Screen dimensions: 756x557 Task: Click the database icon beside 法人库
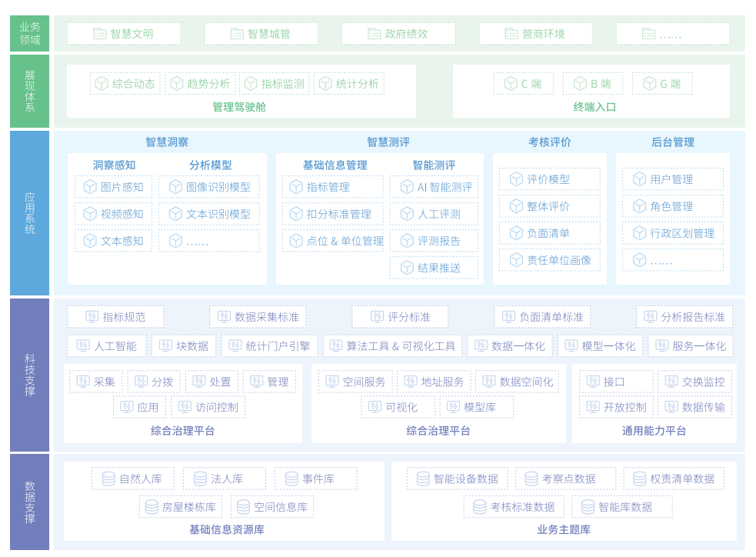pyautogui.click(x=200, y=479)
